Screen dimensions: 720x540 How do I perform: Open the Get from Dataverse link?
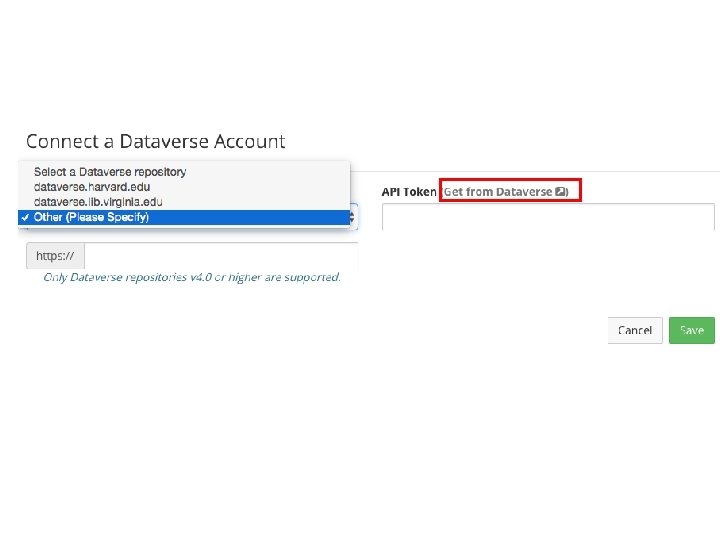point(506,191)
